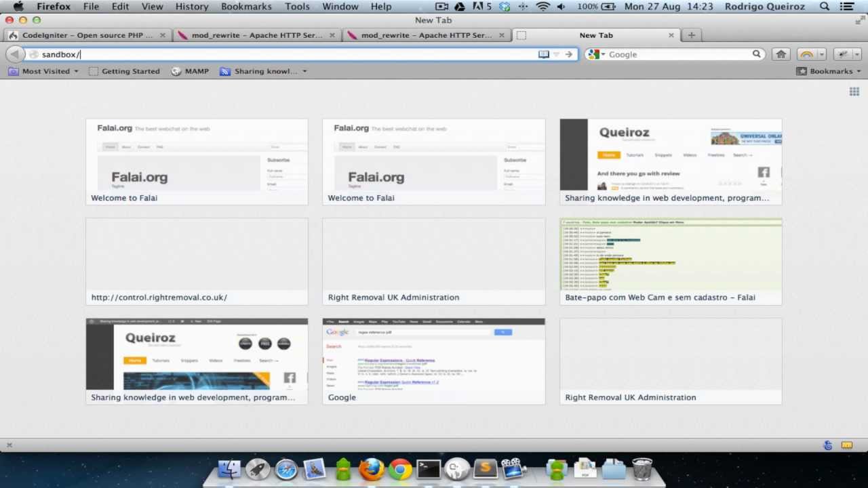
Task: Open Google Chrome in the Dock
Action: (x=400, y=469)
